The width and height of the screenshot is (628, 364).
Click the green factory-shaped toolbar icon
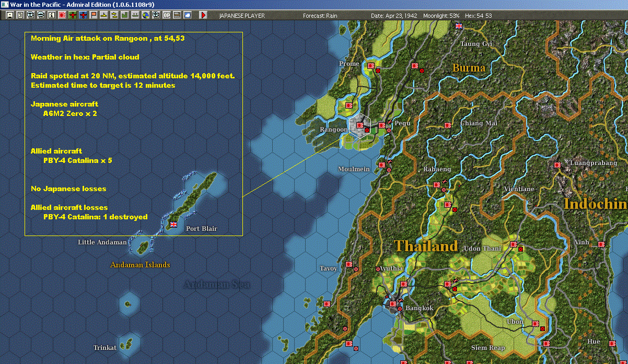[125, 15]
